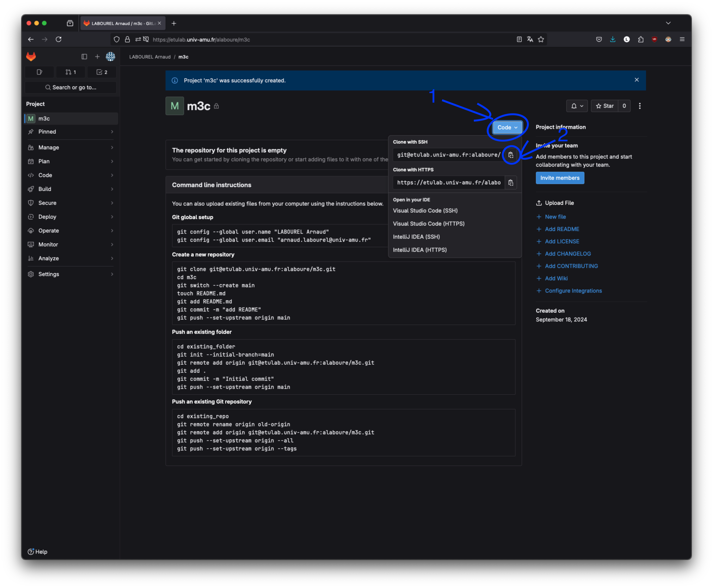Reload the page in the browser
The width and height of the screenshot is (713, 588).
coord(59,39)
